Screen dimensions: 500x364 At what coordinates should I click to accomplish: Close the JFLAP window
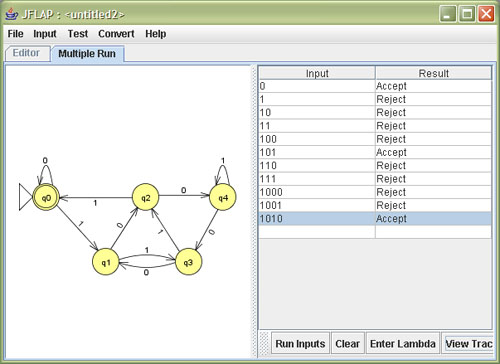coord(486,14)
